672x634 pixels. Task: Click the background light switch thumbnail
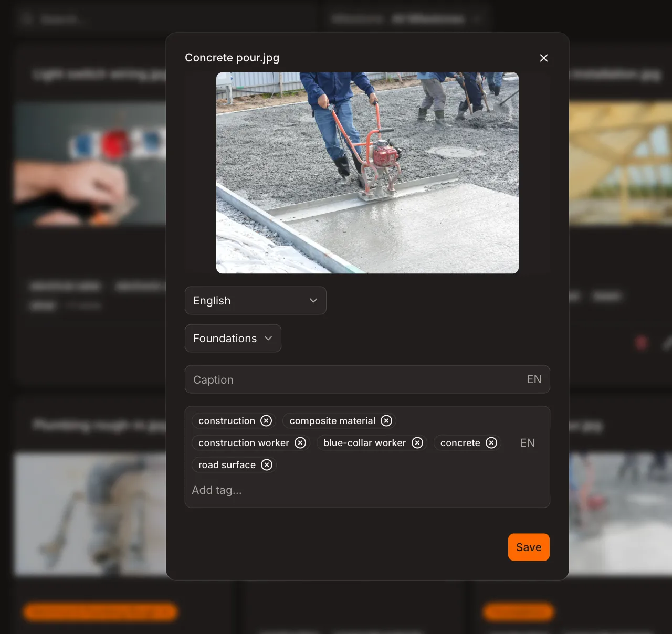click(90, 164)
